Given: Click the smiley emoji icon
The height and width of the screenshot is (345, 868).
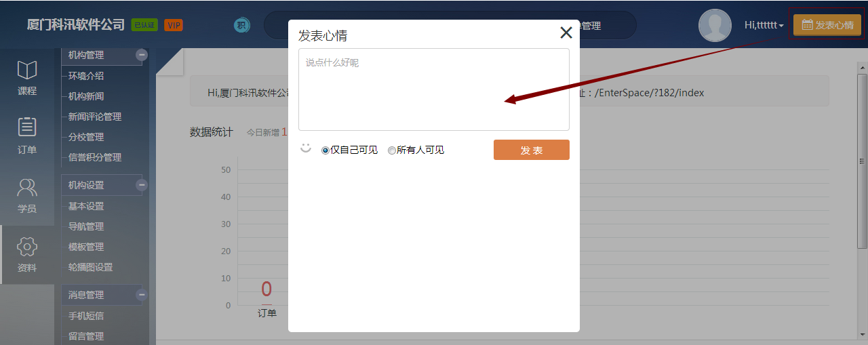Looking at the screenshot, I should click(306, 148).
